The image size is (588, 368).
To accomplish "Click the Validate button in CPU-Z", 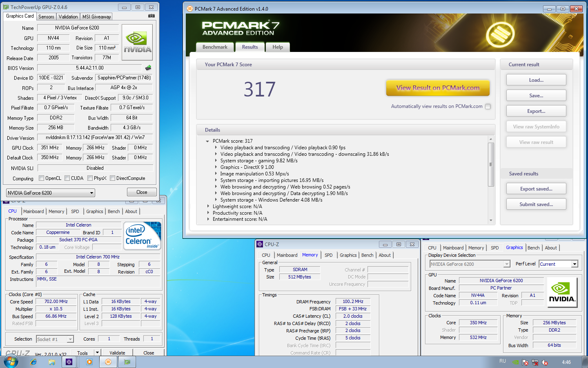I will (117, 352).
